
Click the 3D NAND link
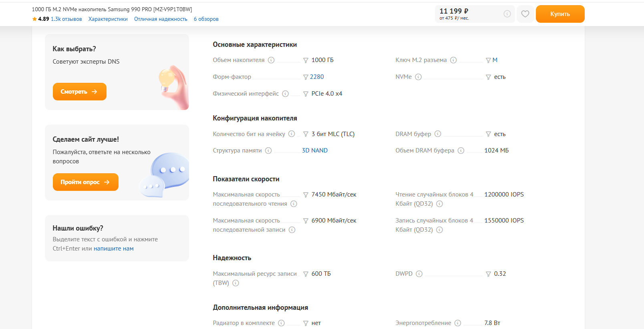[314, 150]
